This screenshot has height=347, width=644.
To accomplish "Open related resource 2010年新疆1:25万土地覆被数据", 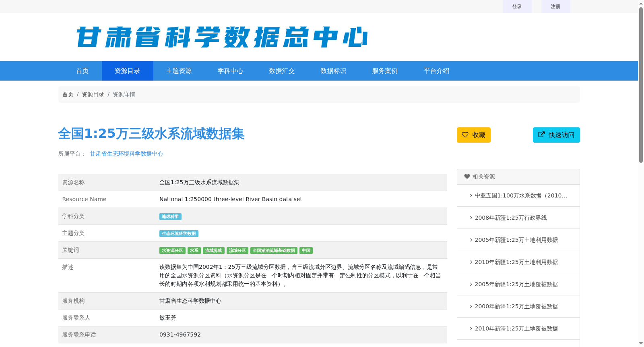I will (x=516, y=328).
